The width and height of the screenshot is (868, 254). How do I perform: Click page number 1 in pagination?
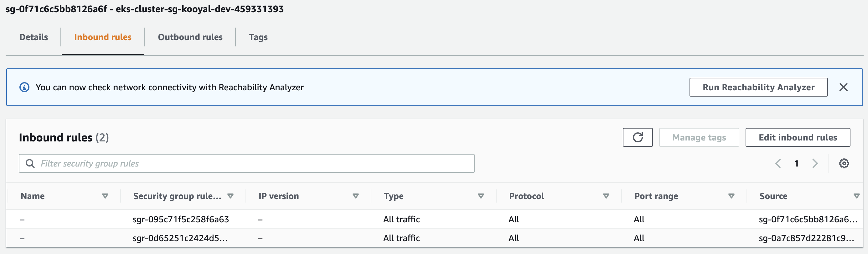tap(797, 163)
